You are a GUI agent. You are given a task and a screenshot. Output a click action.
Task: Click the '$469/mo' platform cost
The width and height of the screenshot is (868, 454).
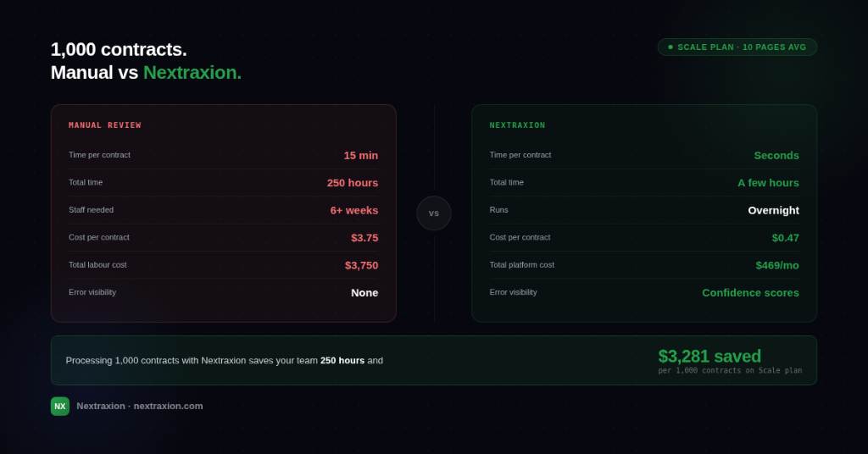(777, 265)
